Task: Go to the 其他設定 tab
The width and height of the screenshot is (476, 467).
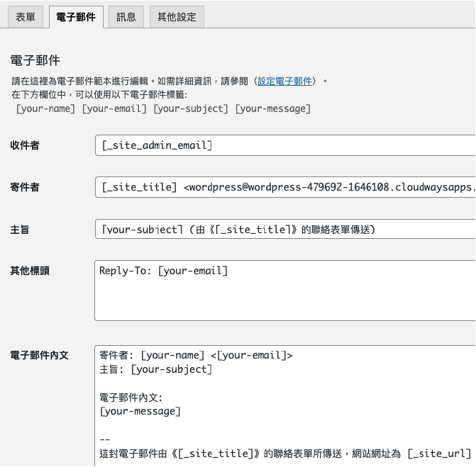Action: [177, 17]
